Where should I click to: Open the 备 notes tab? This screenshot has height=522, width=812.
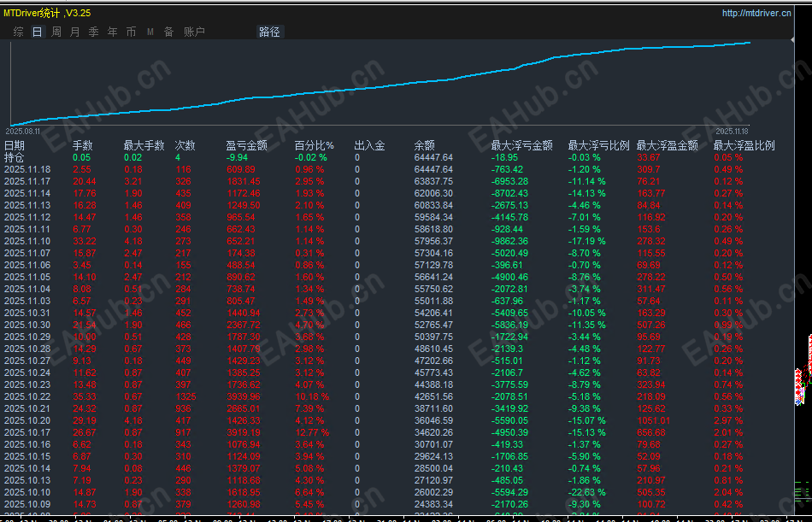tap(169, 32)
